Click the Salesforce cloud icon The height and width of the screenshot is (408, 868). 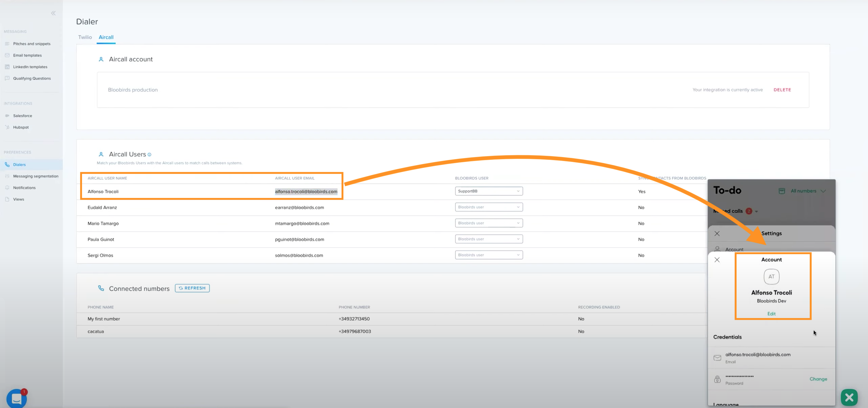pyautogui.click(x=7, y=116)
